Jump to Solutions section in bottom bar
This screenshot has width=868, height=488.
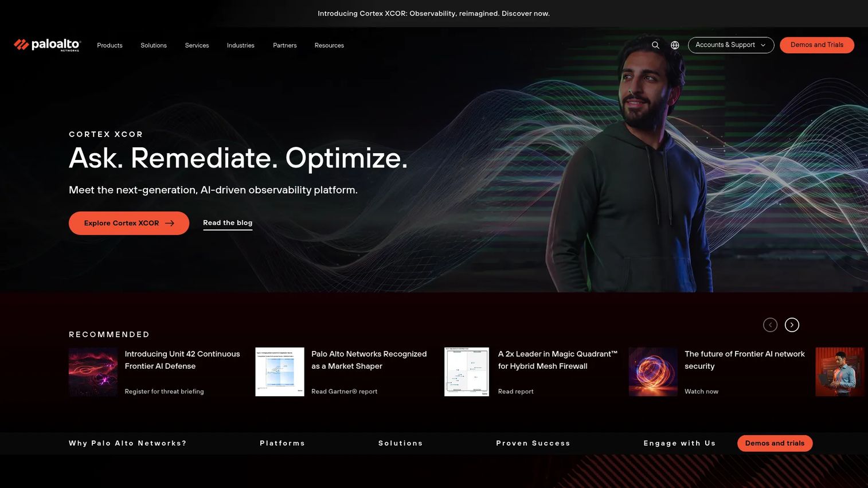point(400,443)
